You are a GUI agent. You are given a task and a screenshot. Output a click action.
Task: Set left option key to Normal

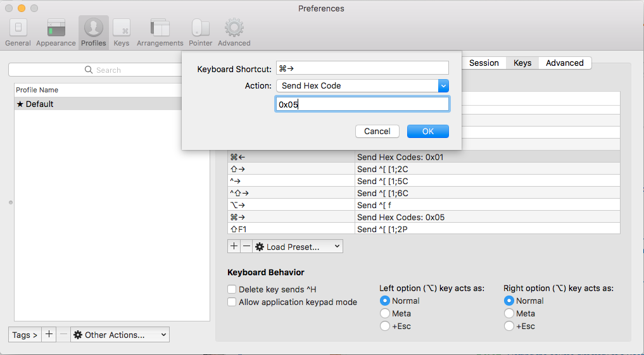[x=385, y=301]
